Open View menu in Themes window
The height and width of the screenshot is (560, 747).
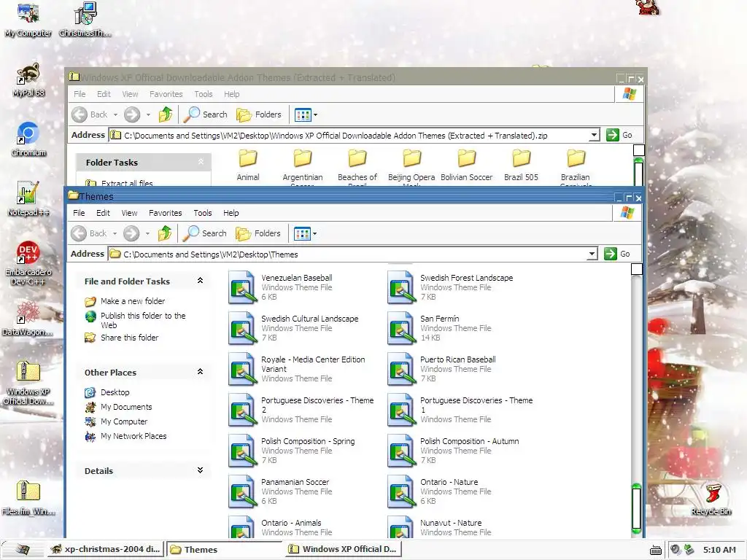[x=129, y=213]
